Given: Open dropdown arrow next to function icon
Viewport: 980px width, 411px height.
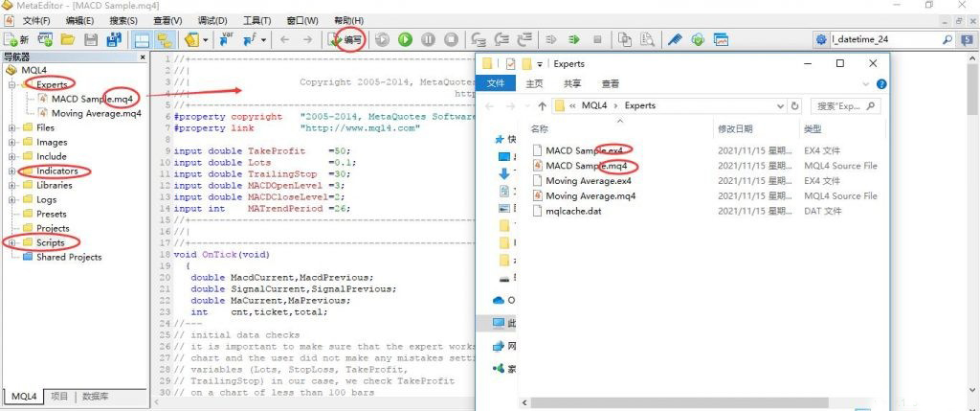Looking at the screenshot, I should tap(263, 39).
